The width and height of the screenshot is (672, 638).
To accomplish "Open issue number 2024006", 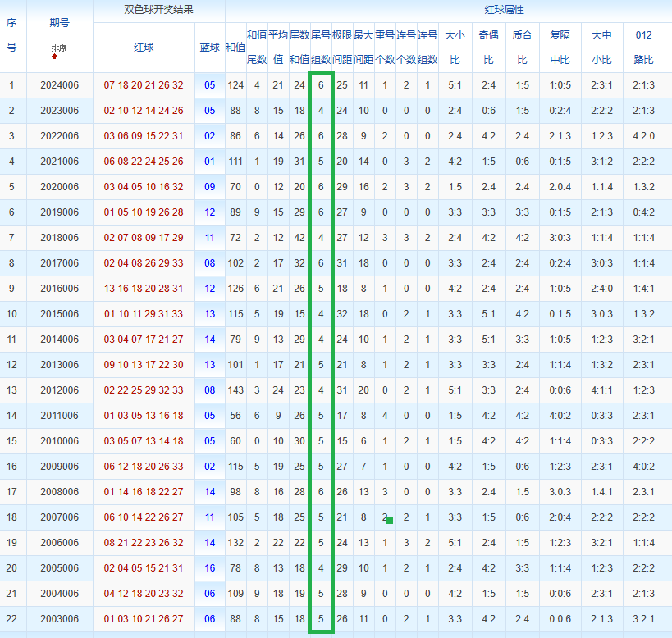I will pyautogui.click(x=60, y=85).
